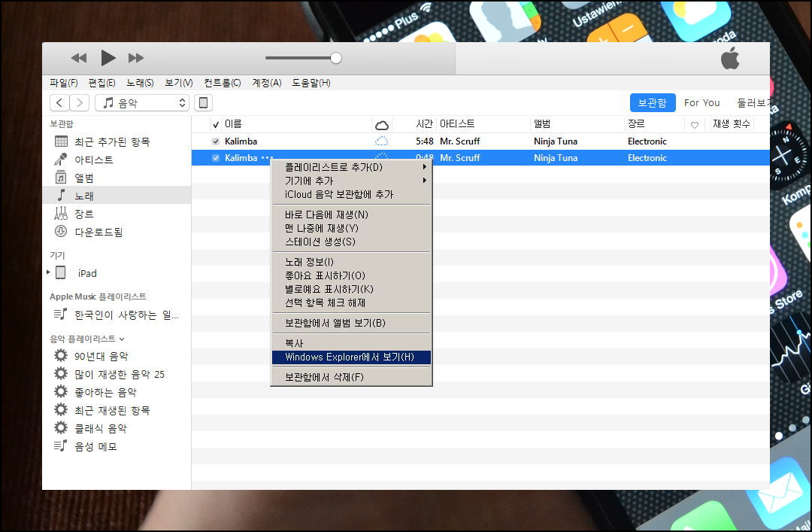Viewport: 812px width, 532px height.
Task: Choose 보관함에서 앨범 보기(B)
Action: (352, 323)
